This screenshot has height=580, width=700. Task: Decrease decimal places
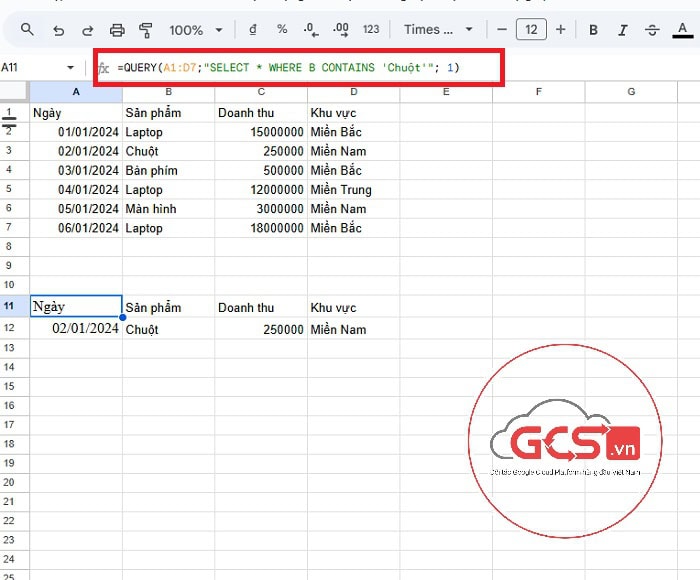311,30
